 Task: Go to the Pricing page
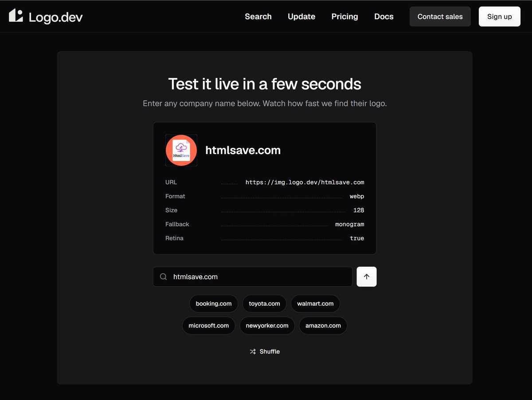pyautogui.click(x=344, y=16)
